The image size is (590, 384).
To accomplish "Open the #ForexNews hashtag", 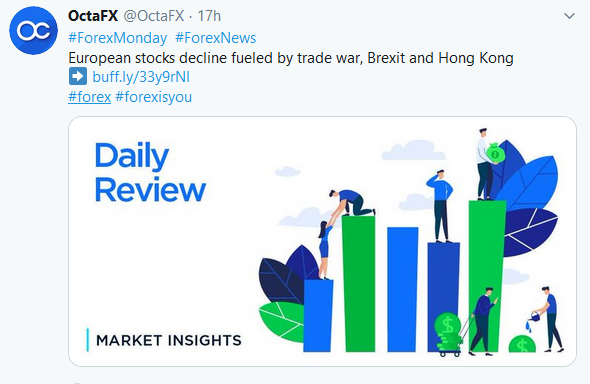I will tap(216, 38).
